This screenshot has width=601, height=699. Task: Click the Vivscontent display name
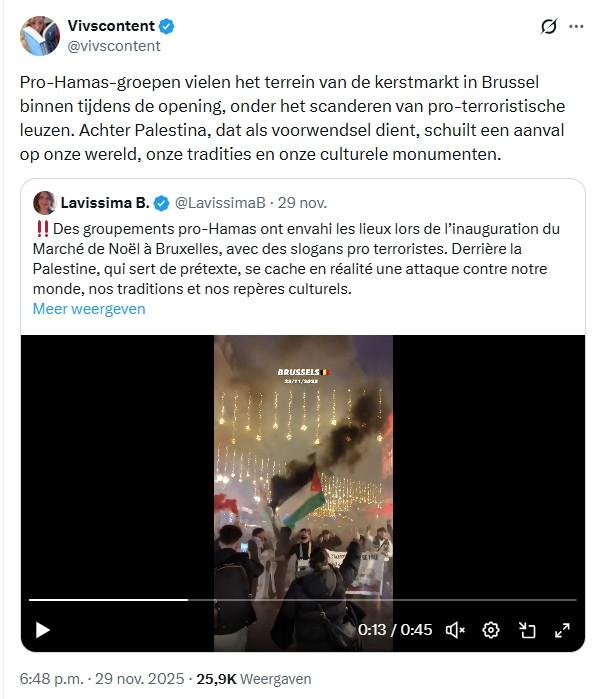coord(111,26)
